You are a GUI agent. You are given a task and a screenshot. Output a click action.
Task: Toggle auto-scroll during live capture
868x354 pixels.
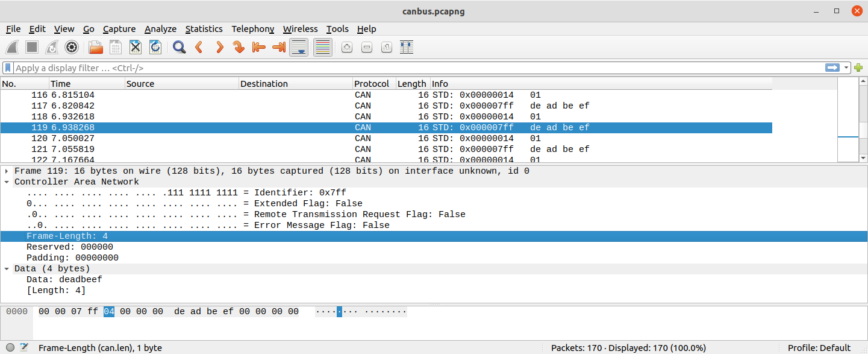[299, 47]
